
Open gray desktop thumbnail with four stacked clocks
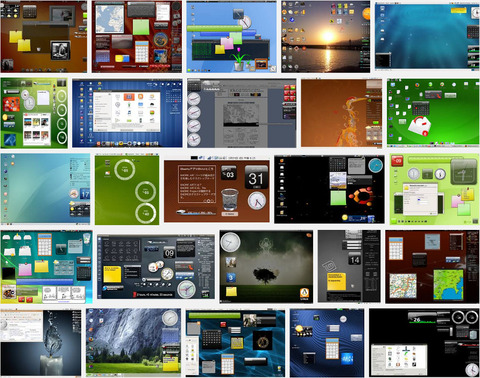[241, 113]
